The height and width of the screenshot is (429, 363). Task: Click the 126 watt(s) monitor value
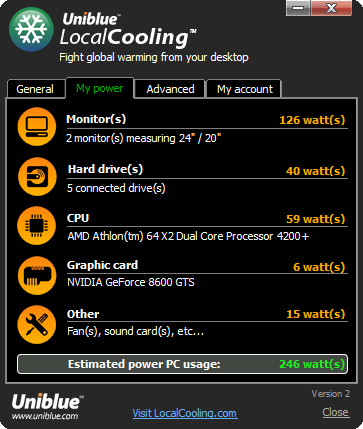(312, 120)
